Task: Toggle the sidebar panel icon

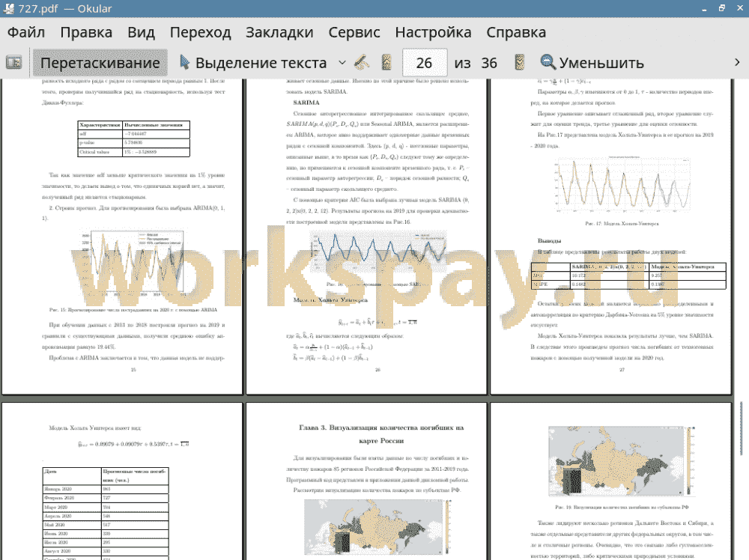Action: (13, 63)
